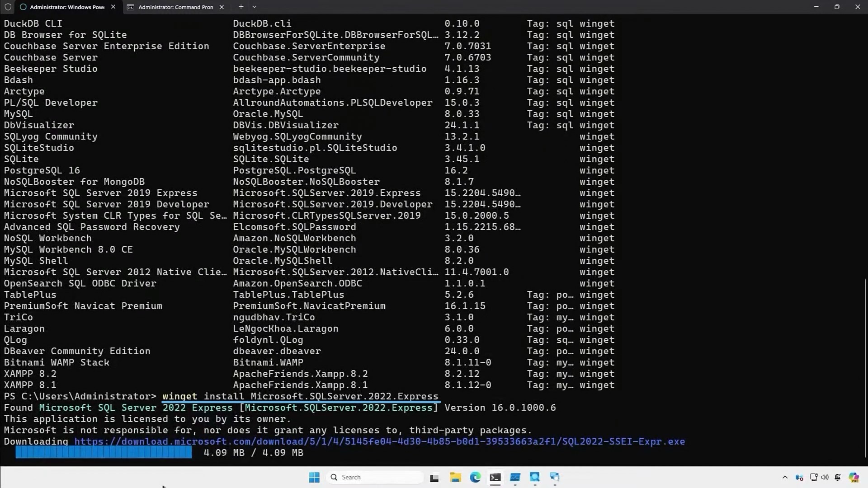
Task: Open Task View on the taskbar
Action: 434,478
